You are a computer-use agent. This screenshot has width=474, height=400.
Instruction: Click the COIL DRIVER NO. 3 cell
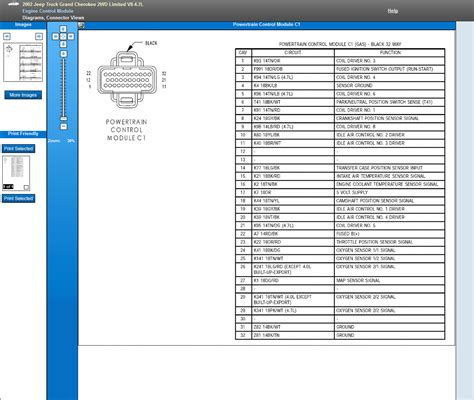coord(390,61)
